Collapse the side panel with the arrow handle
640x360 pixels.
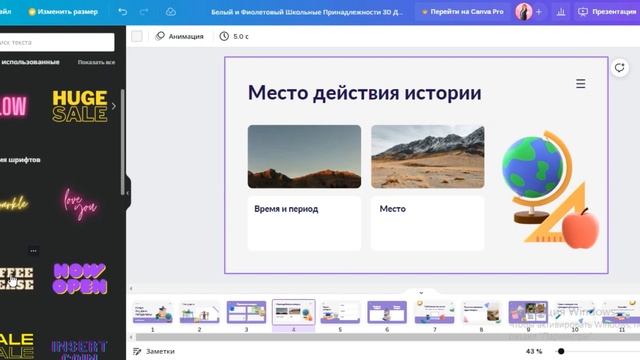[x=128, y=193]
